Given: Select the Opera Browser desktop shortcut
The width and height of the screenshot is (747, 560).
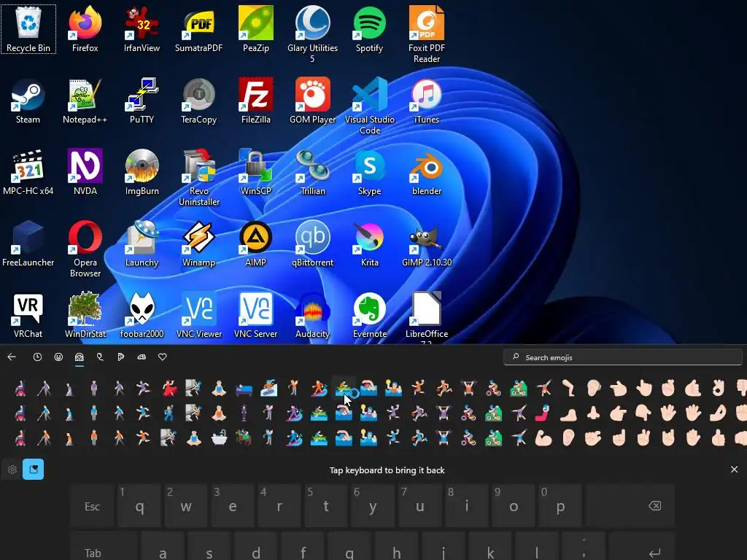Looking at the screenshot, I should pos(85,249).
